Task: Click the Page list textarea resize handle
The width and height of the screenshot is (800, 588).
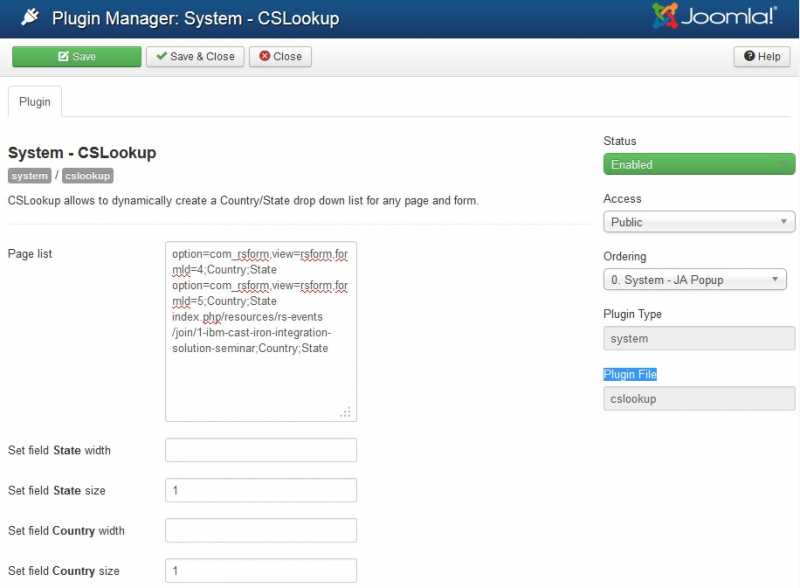Action: pyautogui.click(x=346, y=411)
